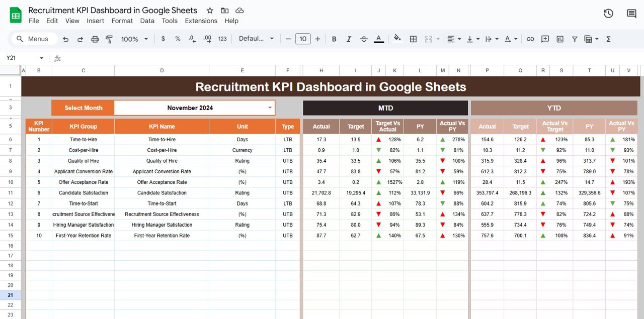
Task: Increase font size with plus
Action: (x=317, y=39)
